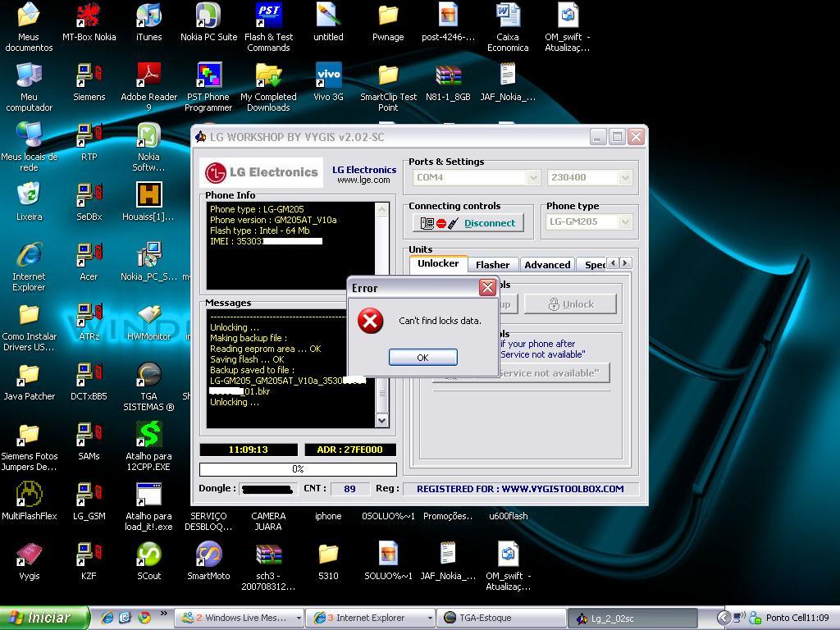Expand Windows Live Messenger taskbar group
The height and width of the screenshot is (630, 840).
click(299, 619)
